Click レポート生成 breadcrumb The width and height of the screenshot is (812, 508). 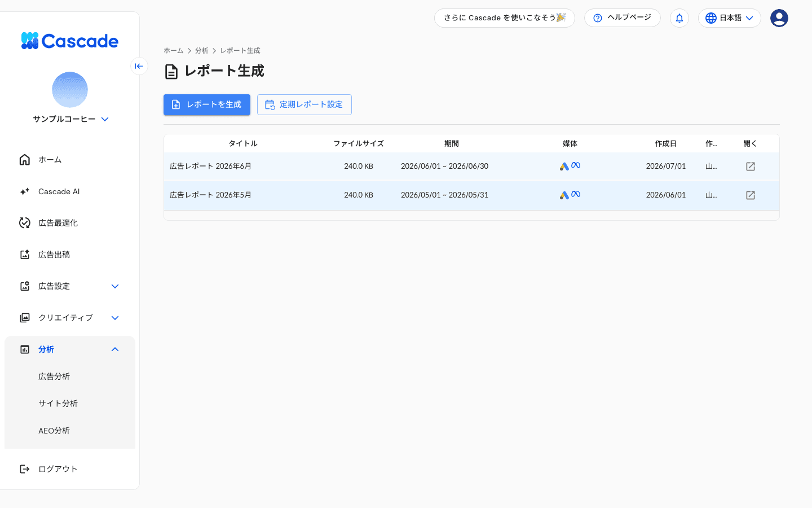click(240, 51)
